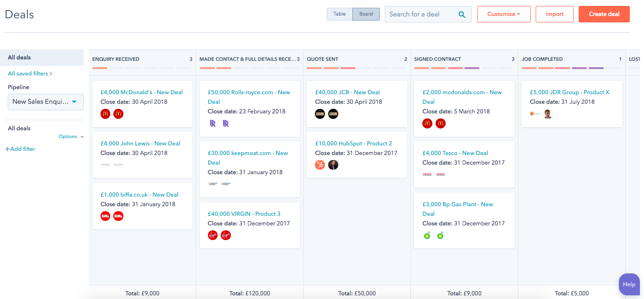Click the HubSpot logo on the £10,000 HubSpot card
The width and height of the screenshot is (644, 299).
(x=320, y=165)
